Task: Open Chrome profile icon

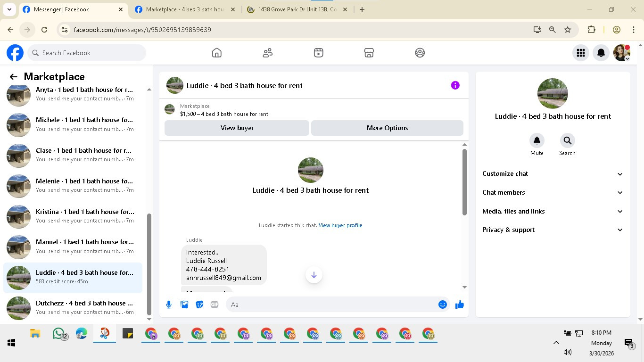Action: click(617, 30)
